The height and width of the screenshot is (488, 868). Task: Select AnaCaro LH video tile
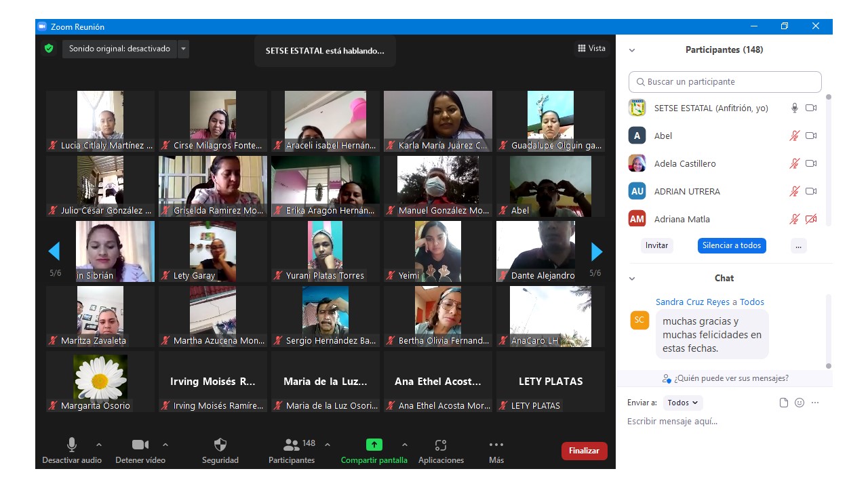551,317
